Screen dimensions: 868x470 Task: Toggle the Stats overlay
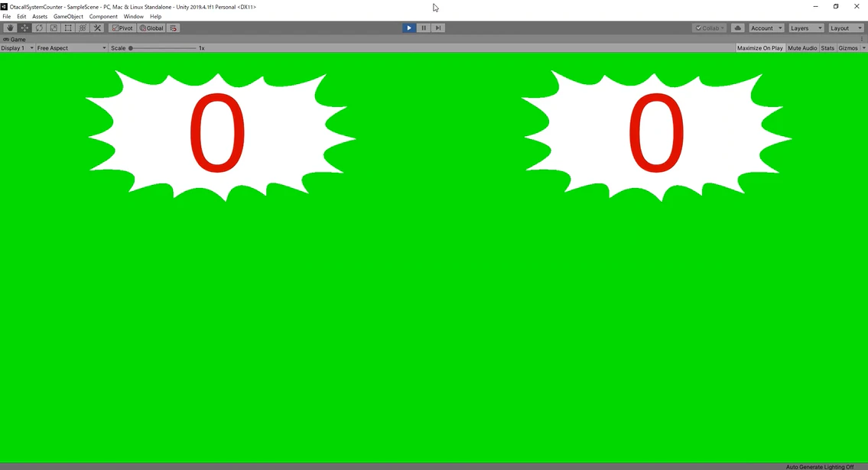tap(827, 48)
